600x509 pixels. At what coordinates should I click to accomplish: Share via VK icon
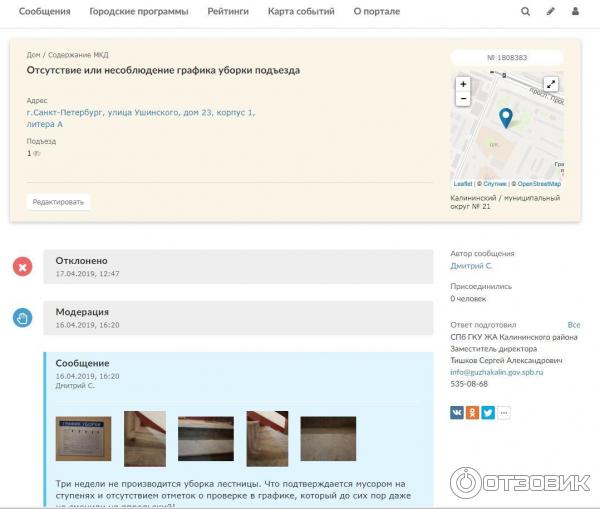tap(457, 412)
